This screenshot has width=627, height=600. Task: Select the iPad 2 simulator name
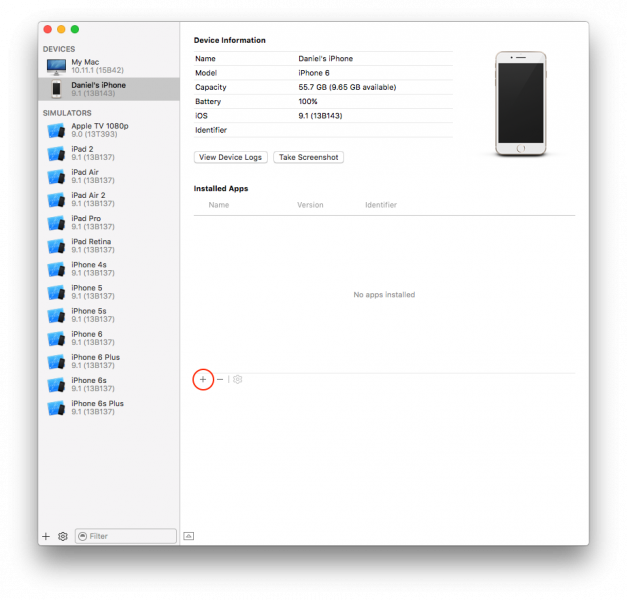pos(82,149)
